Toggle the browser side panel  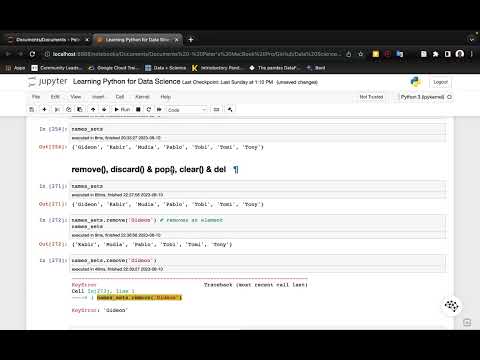pos(448,54)
